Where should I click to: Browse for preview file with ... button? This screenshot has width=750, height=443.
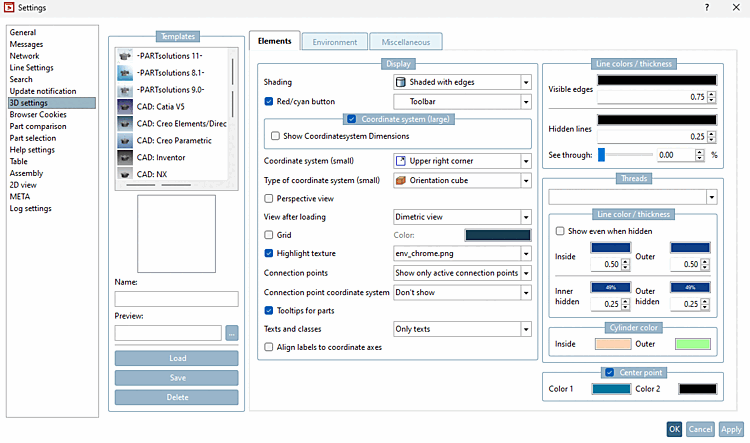(x=232, y=333)
